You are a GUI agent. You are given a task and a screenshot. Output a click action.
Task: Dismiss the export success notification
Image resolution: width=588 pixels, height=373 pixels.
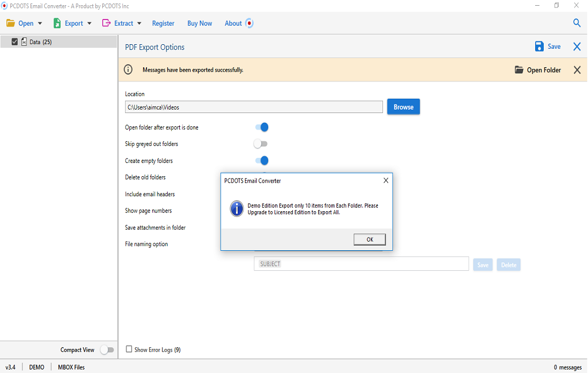click(577, 70)
